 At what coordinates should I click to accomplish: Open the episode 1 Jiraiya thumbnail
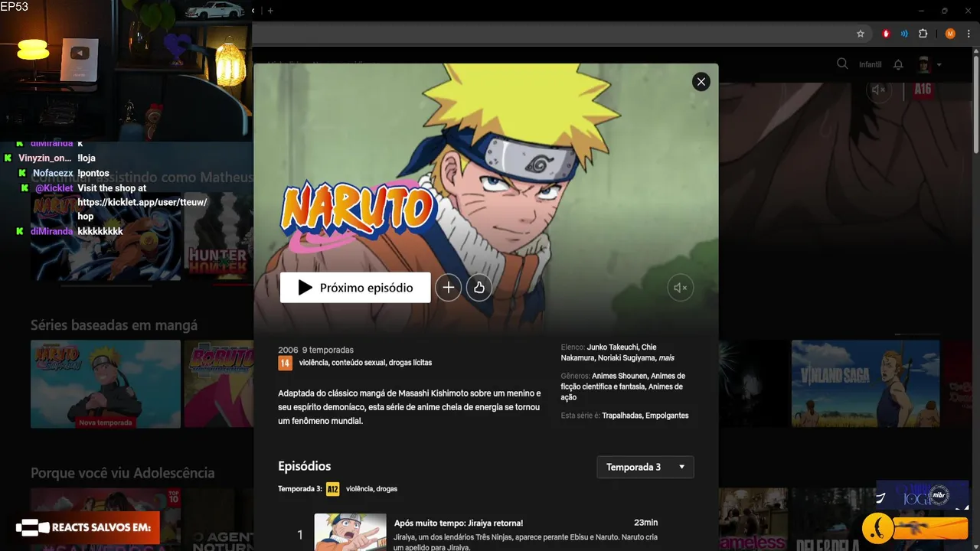tap(351, 532)
